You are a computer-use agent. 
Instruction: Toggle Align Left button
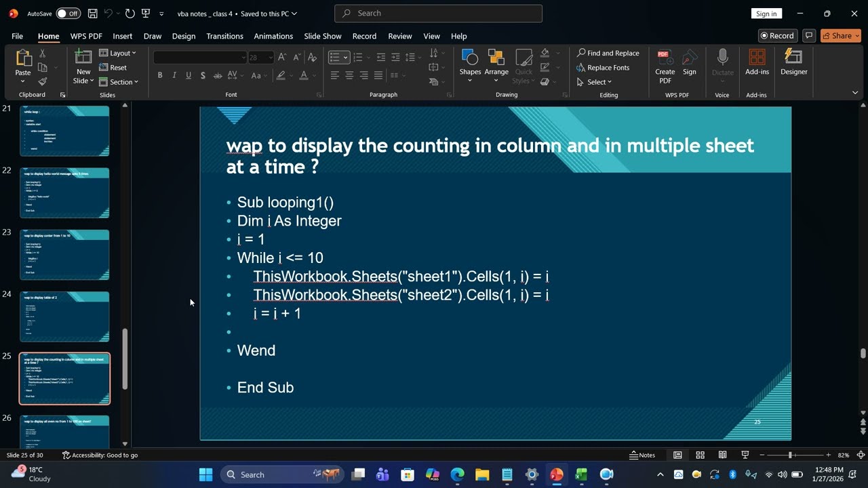click(x=335, y=75)
